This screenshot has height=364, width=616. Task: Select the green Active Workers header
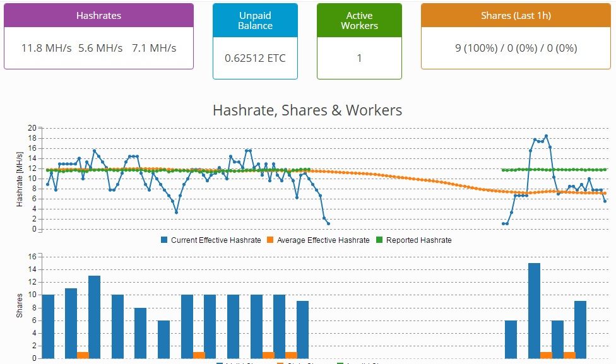click(359, 20)
